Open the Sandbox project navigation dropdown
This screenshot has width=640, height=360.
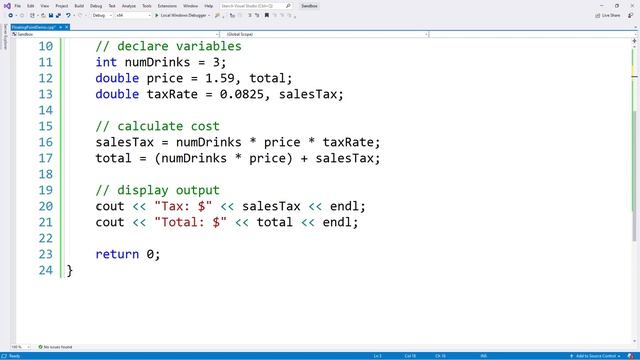(115, 34)
